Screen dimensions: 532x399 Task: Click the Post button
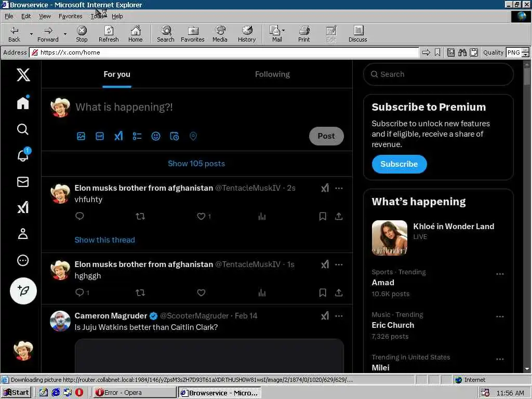click(x=326, y=136)
